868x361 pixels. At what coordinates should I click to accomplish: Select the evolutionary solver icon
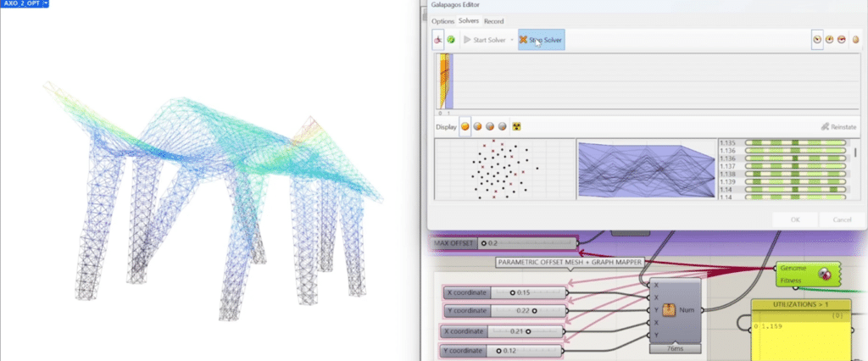(x=438, y=39)
